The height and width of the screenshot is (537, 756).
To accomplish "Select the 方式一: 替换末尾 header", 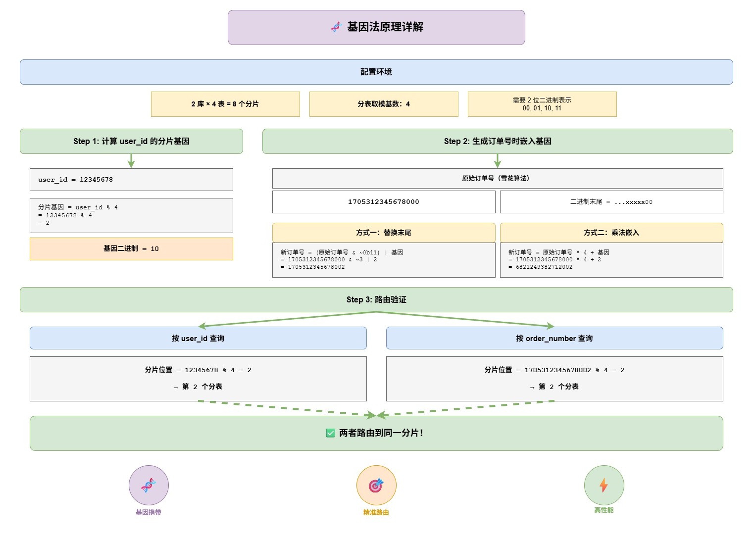I will (x=384, y=233).
